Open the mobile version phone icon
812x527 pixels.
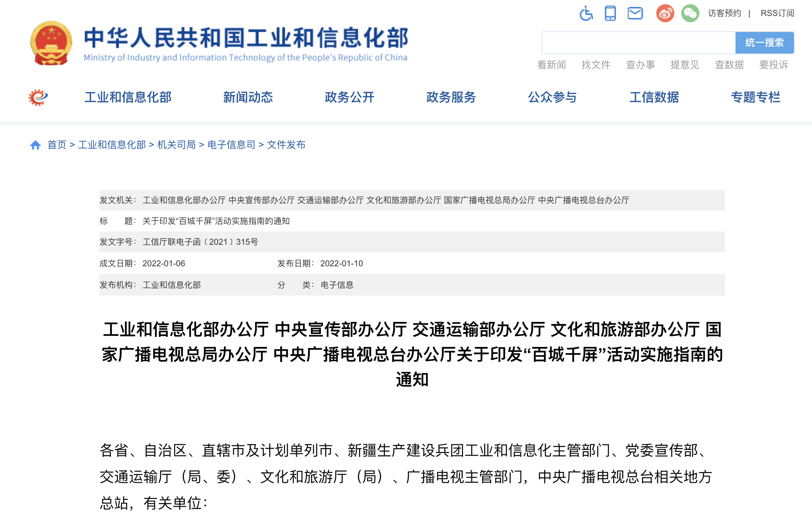coord(610,14)
